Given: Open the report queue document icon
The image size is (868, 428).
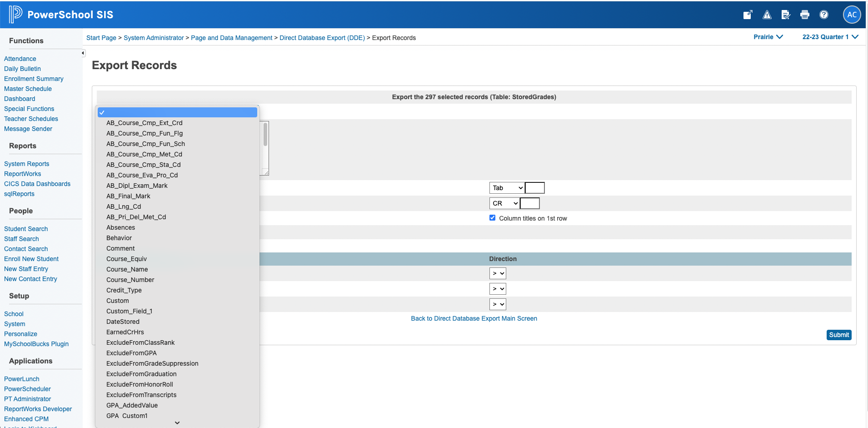Looking at the screenshot, I should tap(786, 15).
